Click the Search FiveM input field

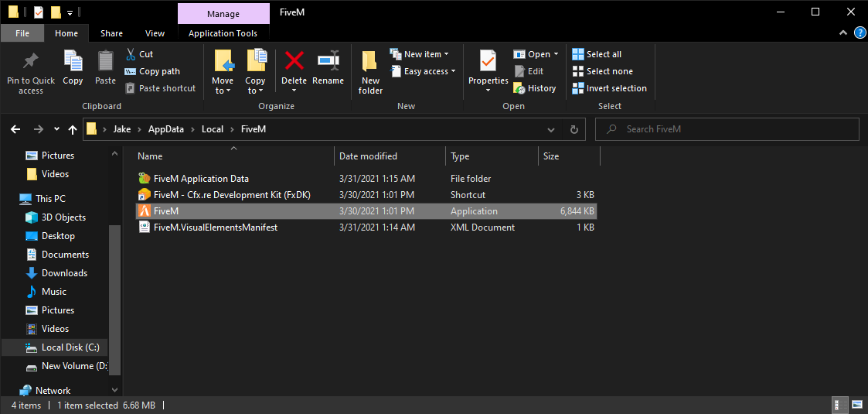[x=727, y=129]
